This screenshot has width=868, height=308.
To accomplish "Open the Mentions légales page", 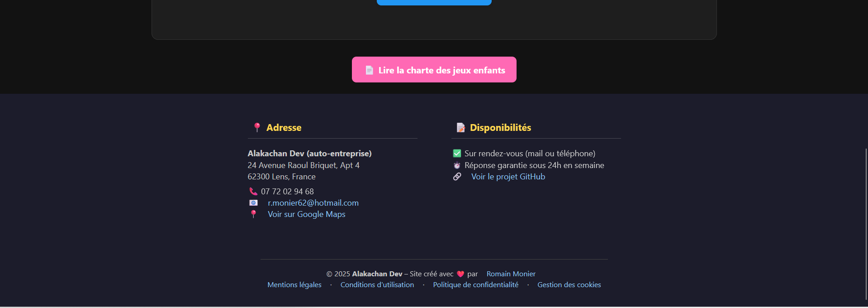I will click(294, 285).
